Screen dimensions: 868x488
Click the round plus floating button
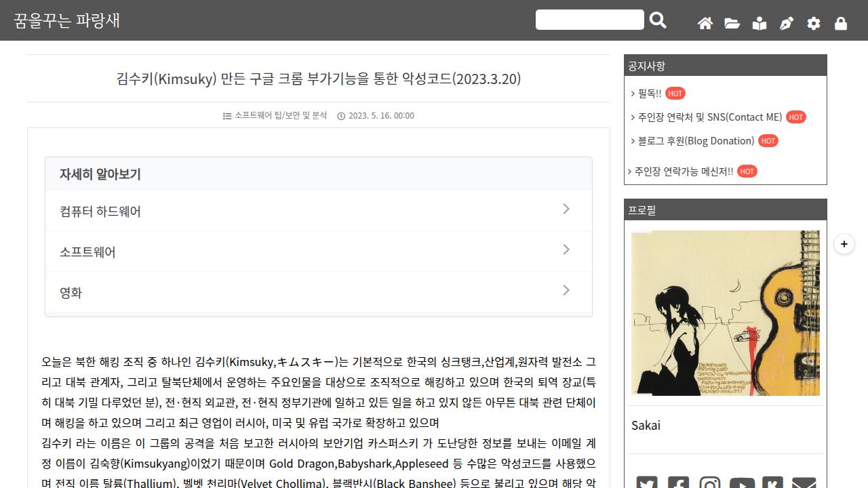[x=844, y=244]
